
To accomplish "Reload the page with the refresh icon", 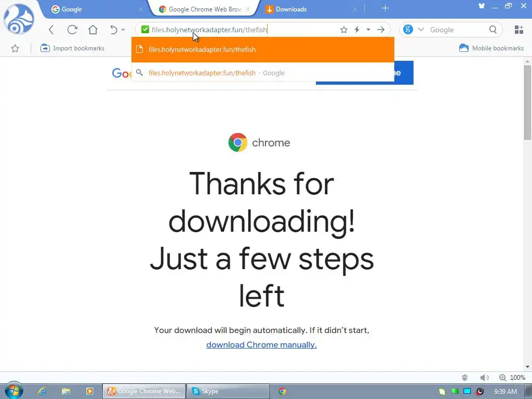I will [72, 30].
